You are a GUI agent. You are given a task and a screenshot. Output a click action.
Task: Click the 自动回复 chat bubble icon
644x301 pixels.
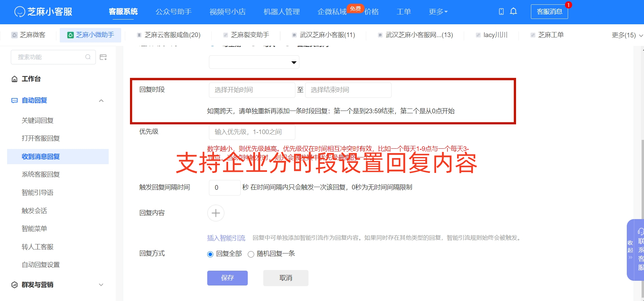15,100
